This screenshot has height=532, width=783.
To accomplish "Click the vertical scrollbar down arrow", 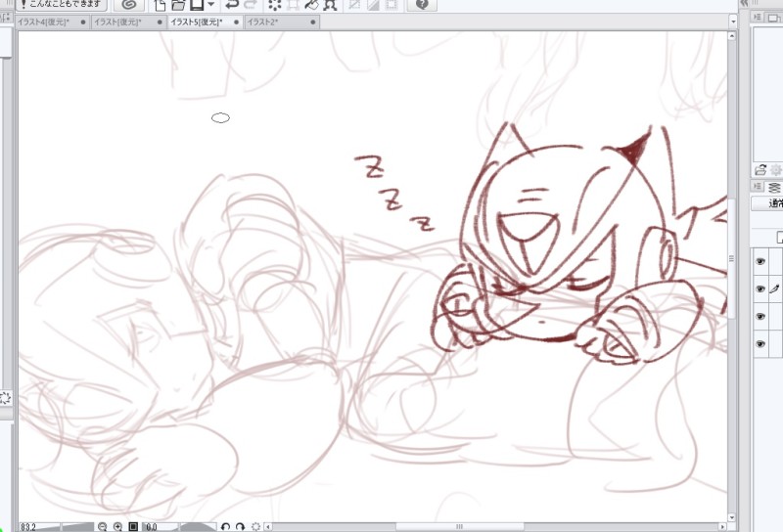I will pos(732,517).
